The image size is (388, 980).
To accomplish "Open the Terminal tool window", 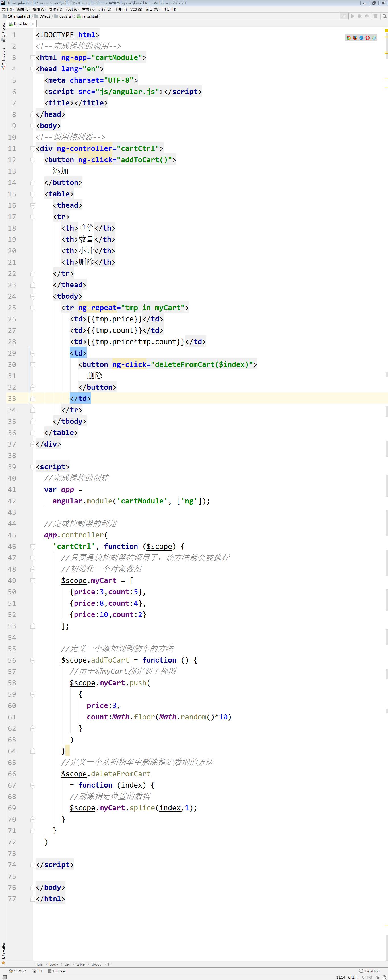I will pyautogui.click(x=57, y=971).
